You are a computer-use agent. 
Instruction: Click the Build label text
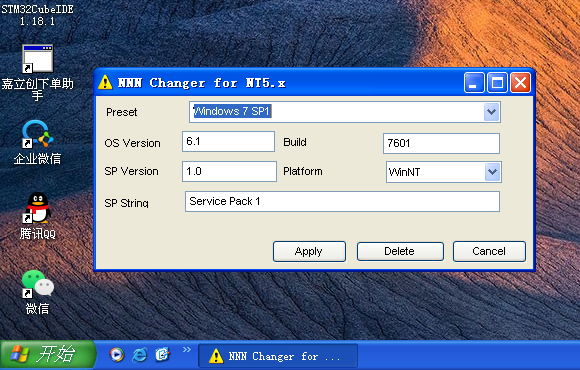[x=295, y=142]
